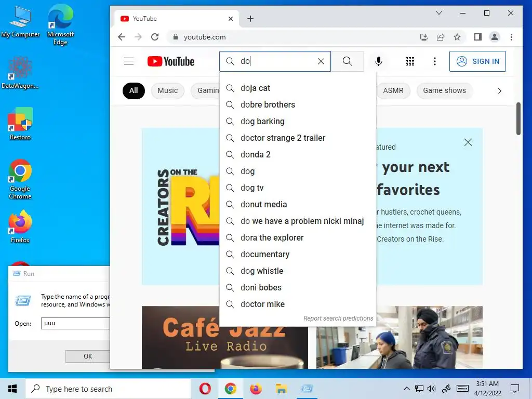Open Chrome three-dot menu

511,37
